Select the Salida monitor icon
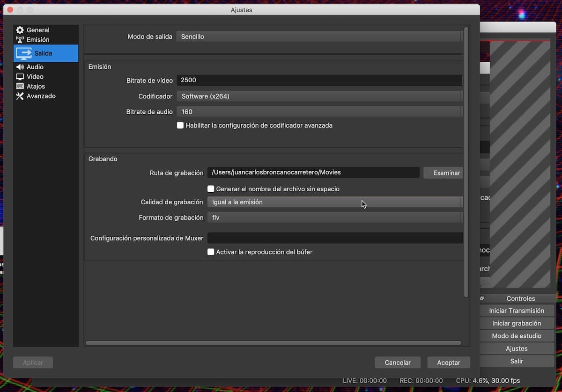The image size is (562, 392). 24,53
